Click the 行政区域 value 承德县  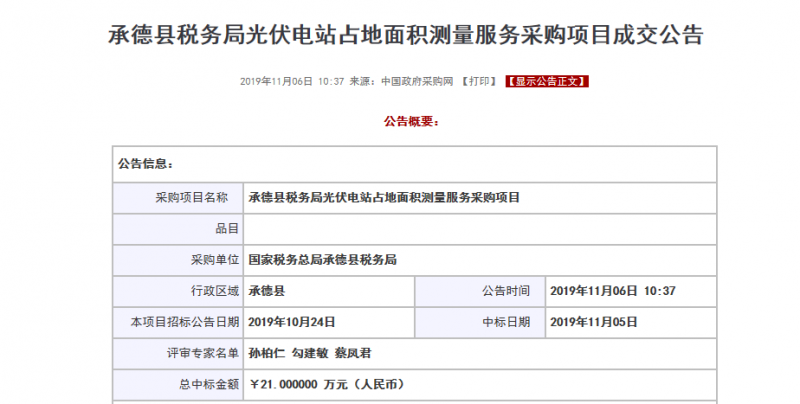tap(266, 291)
